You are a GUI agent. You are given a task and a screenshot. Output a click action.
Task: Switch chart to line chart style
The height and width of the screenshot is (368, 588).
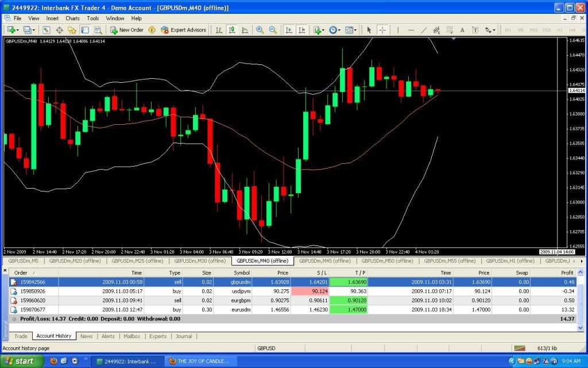point(245,30)
